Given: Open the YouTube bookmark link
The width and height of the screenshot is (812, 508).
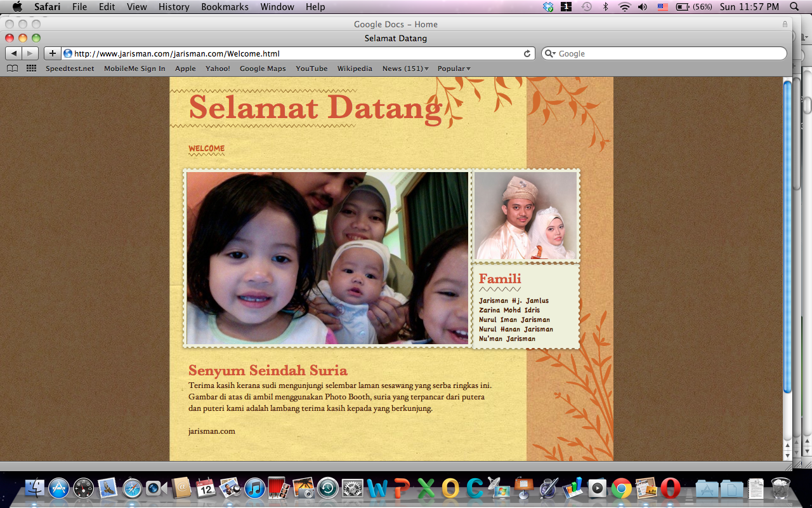Looking at the screenshot, I should 311,69.
